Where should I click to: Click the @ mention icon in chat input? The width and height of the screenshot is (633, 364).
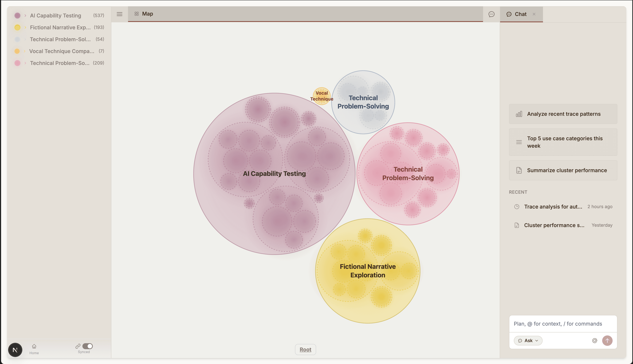pyautogui.click(x=595, y=340)
